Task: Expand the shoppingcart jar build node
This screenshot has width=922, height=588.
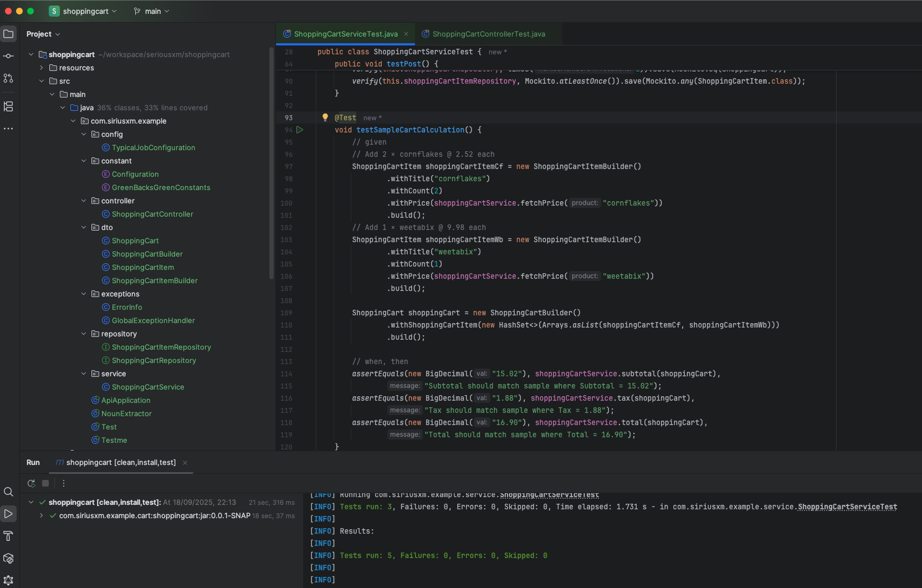Action: tap(40, 515)
